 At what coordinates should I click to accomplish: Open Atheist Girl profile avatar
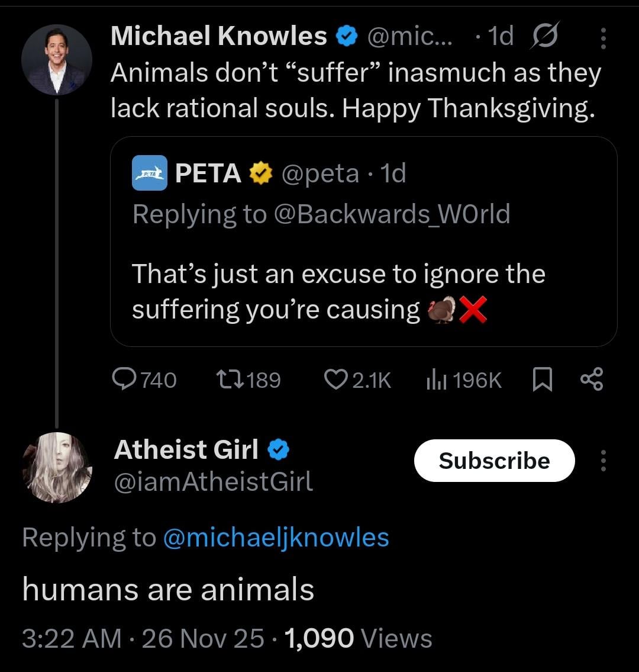(57, 468)
